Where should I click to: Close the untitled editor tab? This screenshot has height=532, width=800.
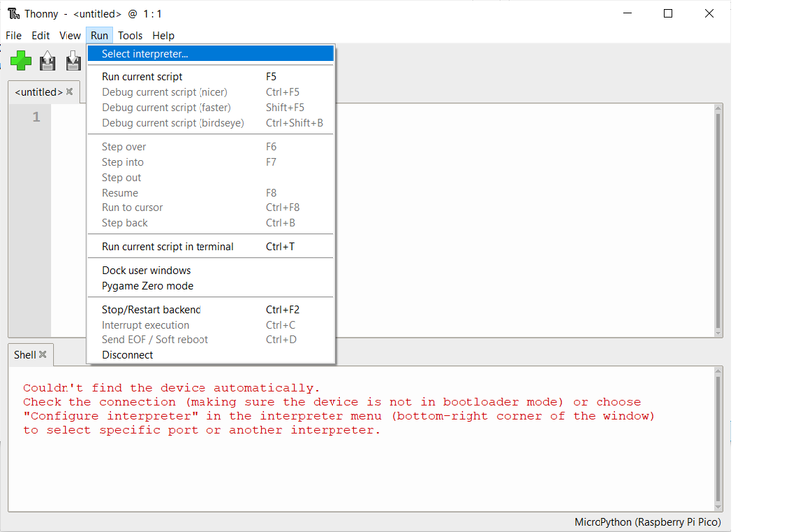tap(69, 92)
